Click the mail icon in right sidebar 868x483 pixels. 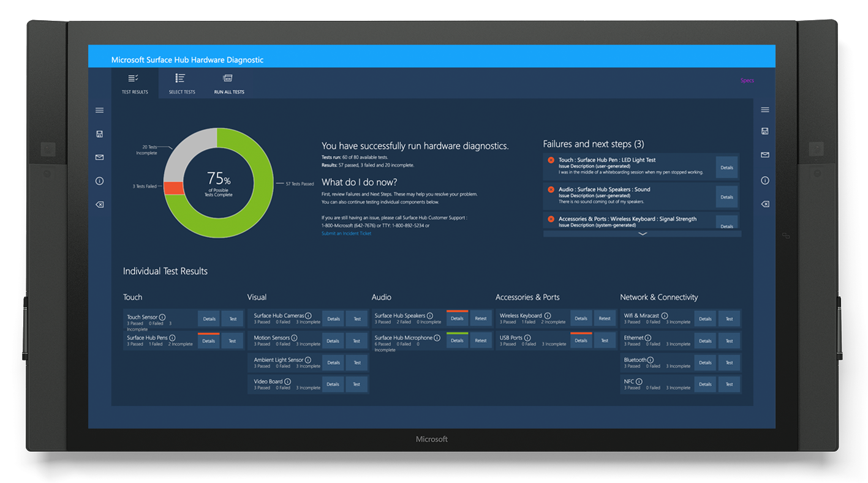click(764, 155)
